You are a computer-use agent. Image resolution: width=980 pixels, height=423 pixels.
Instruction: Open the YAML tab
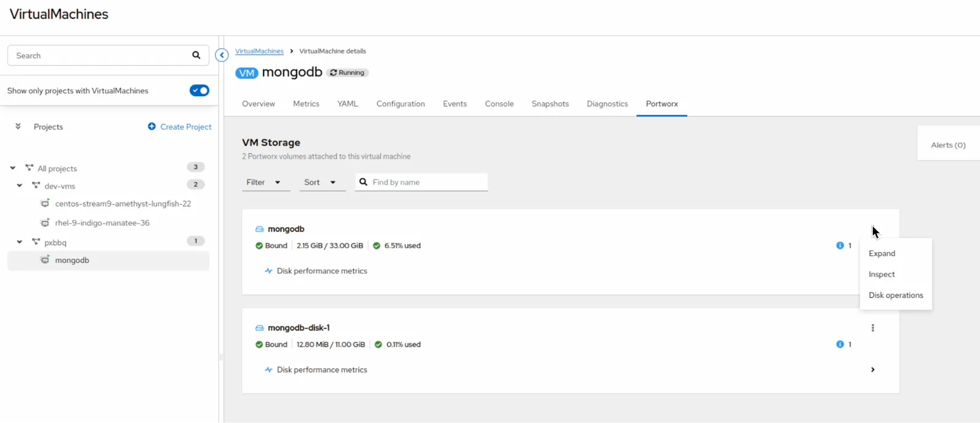347,104
